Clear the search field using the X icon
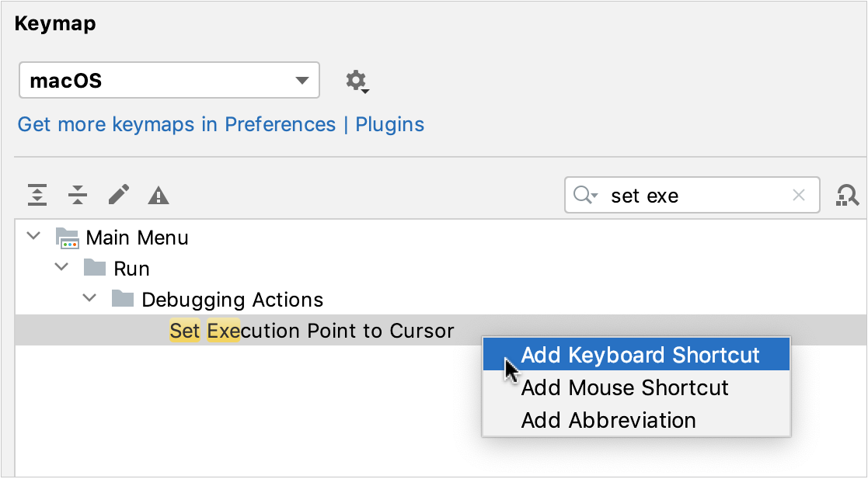The height and width of the screenshot is (479, 868). 798,195
